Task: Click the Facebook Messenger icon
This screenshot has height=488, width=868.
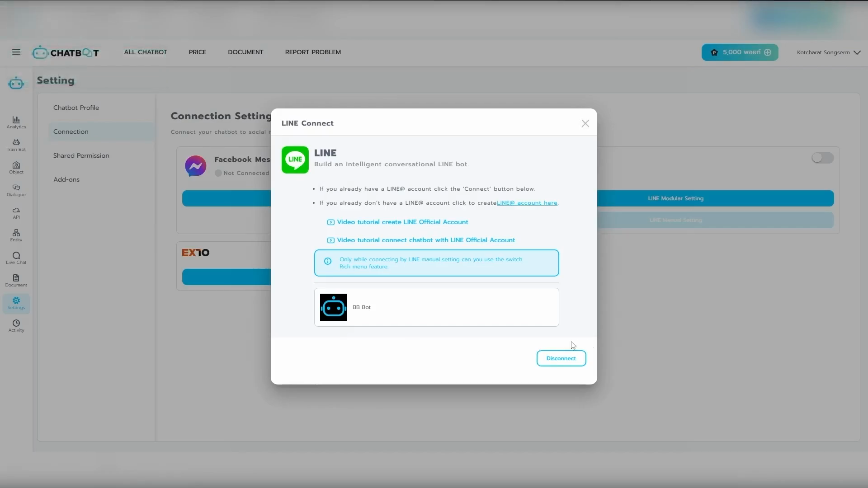Action: tap(196, 166)
